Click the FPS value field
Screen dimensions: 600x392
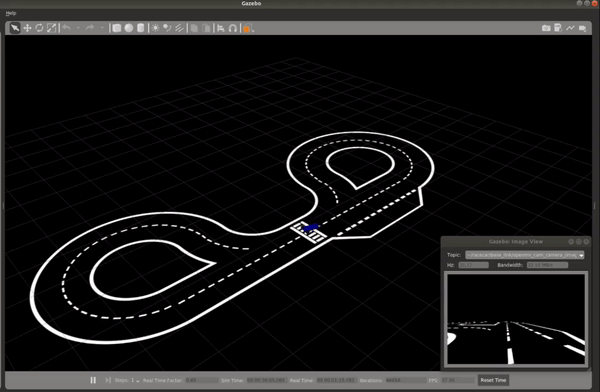(x=458, y=380)
